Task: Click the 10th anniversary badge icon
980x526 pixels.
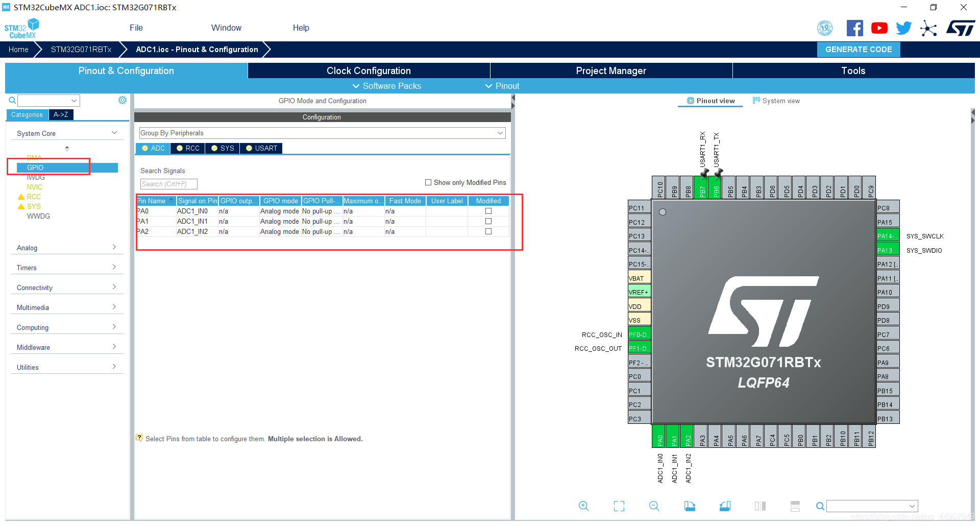Action: [825, 28]
